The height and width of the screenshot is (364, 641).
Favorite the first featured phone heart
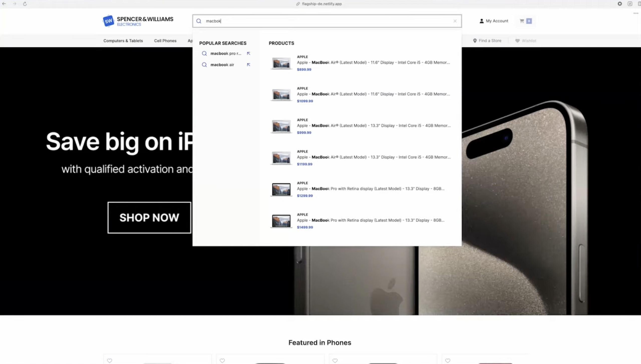tap(109, 360)
